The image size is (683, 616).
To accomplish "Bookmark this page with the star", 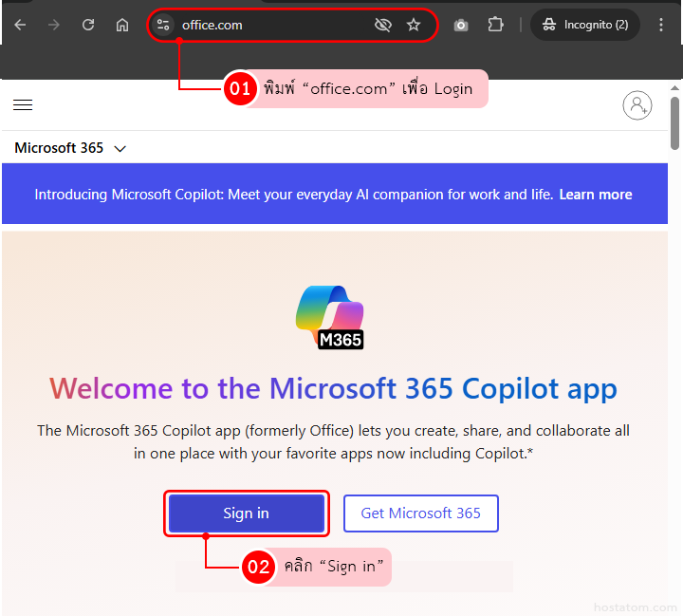I will [414, 26].
